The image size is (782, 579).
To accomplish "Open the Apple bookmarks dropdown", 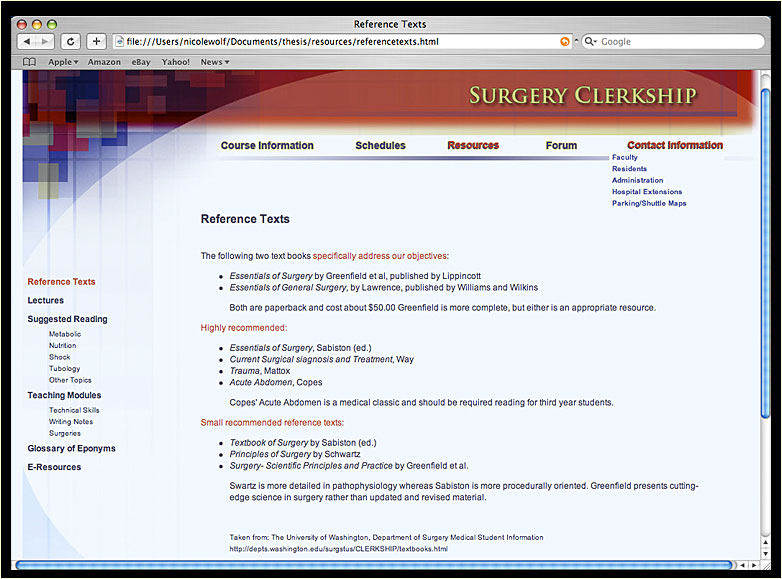I will [x=63, y=62].
